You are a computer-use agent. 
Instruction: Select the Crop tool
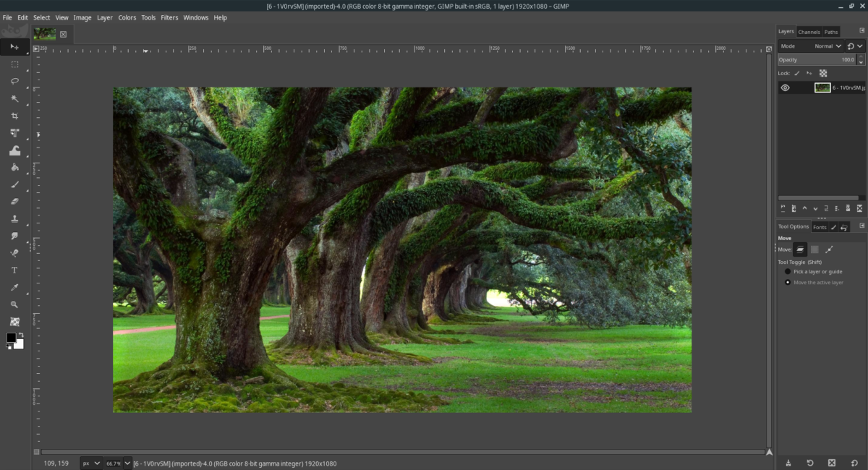coord(14,116)
